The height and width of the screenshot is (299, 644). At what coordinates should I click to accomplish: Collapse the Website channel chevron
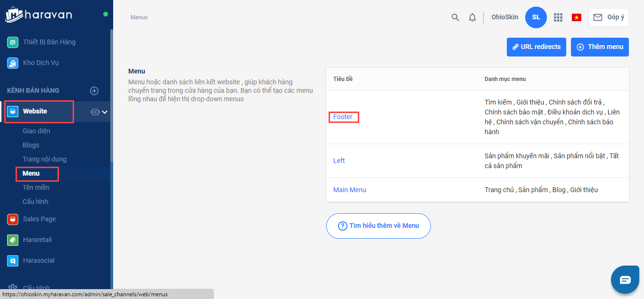click(x=105, y=112)
